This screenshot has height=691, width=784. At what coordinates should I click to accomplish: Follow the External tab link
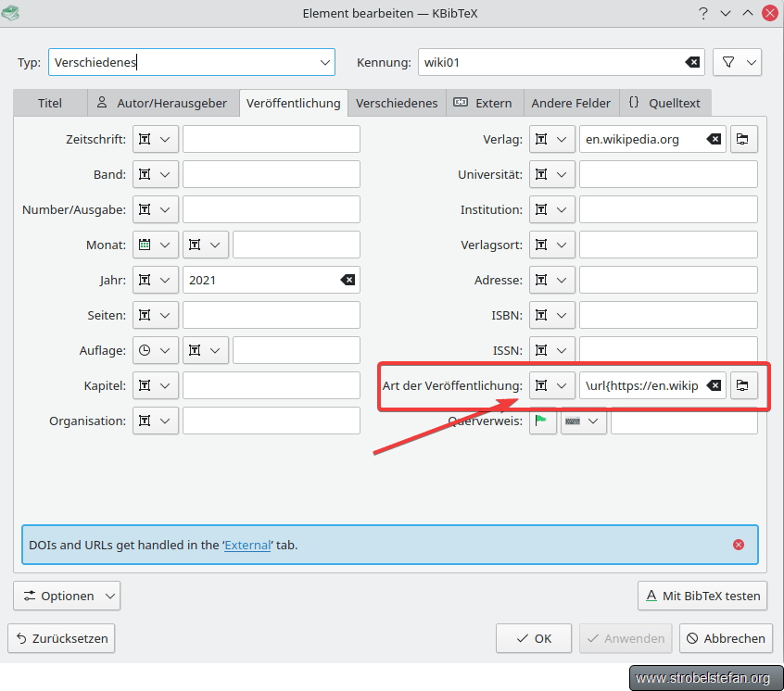pos(247,546)
